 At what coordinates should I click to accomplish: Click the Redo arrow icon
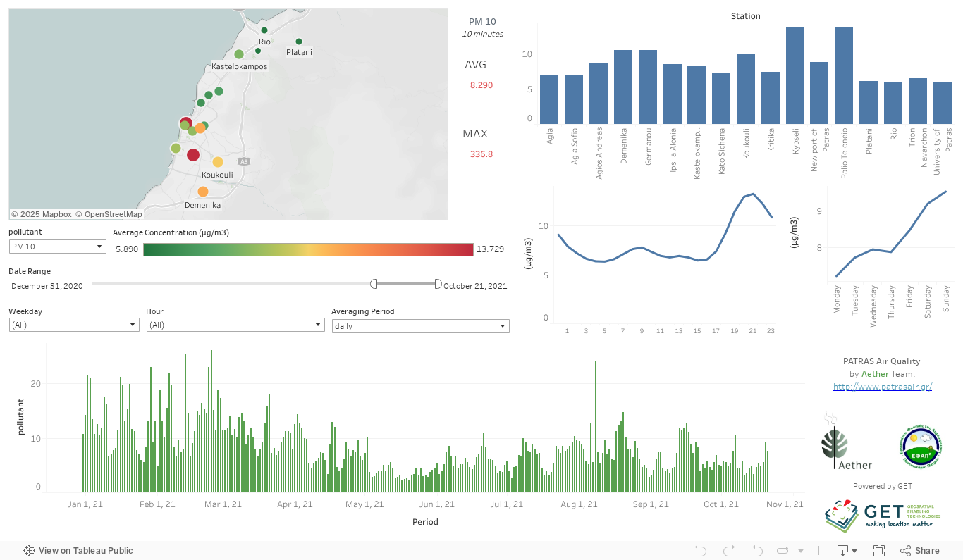[729, 551]
